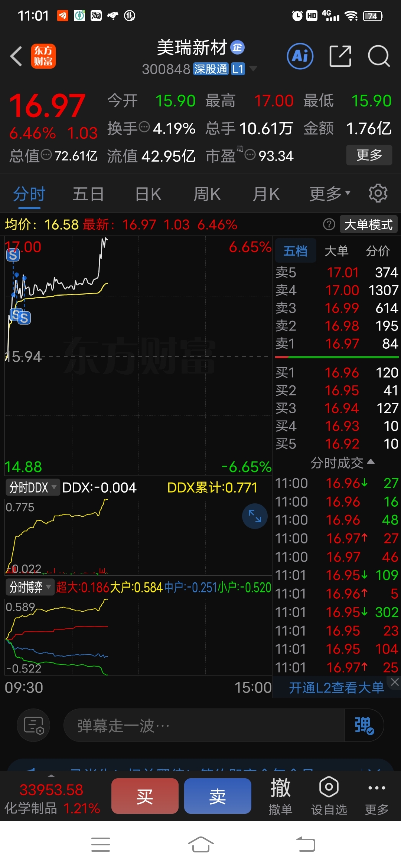The image size is (401, 868).
Task: Tap trade row with volume 109
Action: pyautogui.click(x=337, y=575)
